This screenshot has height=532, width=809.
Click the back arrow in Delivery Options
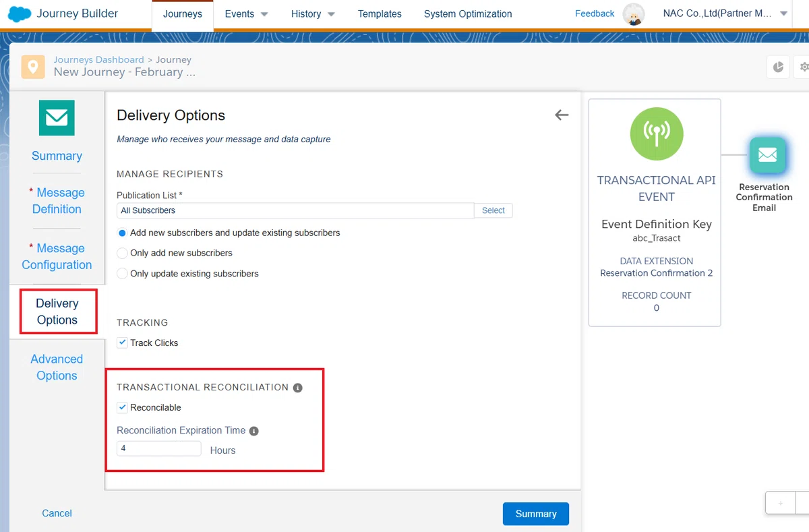coord(562,115)
